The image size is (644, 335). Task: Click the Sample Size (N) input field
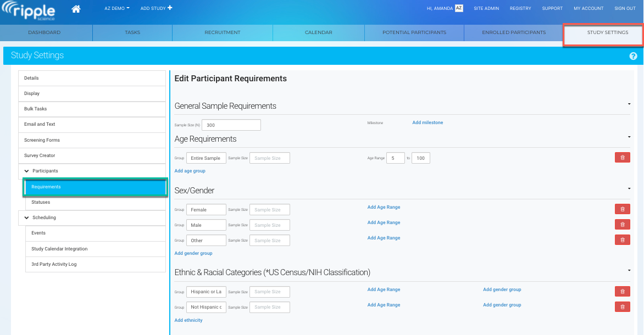click(231, 125)
